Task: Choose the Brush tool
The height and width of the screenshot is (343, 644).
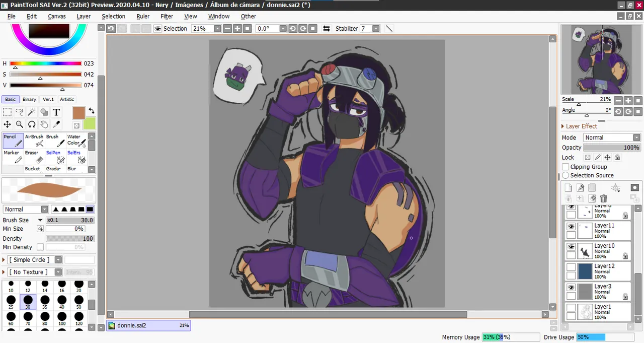Action: (55, 141)
